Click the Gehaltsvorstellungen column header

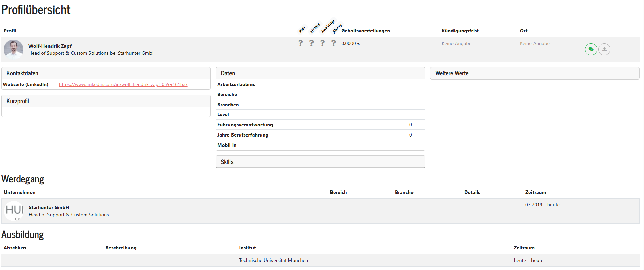pyautogui.click(x=366, y=31)
